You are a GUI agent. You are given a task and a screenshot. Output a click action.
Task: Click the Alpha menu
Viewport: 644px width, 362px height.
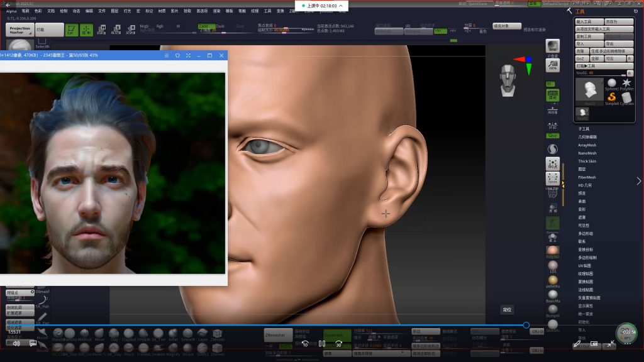coord(11,11)
